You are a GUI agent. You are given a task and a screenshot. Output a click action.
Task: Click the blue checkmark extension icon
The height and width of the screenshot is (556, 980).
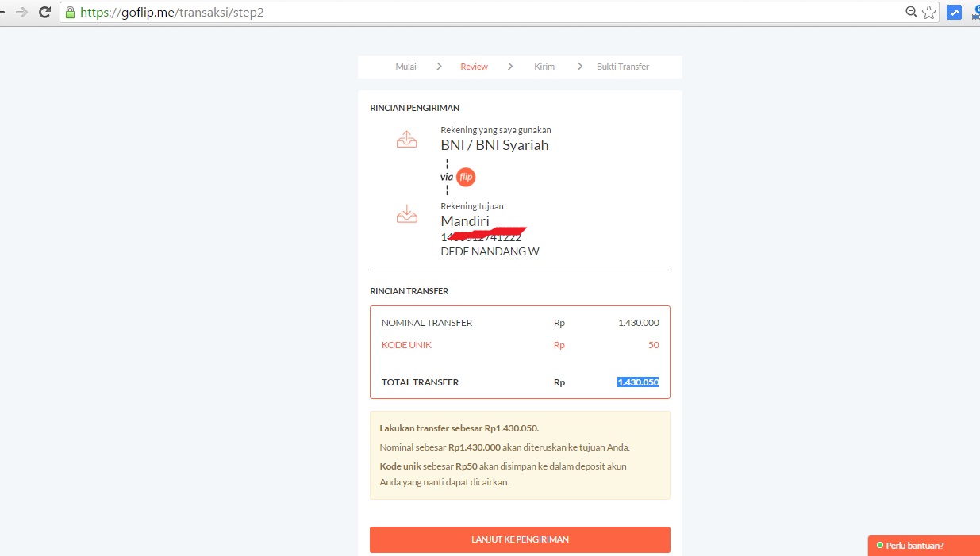coord(955,13)
